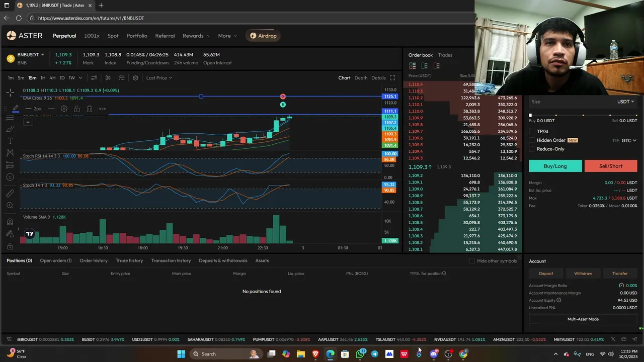Open indicator templates list icon
Viewport: 644px width, 362px height.
[122, 78]
